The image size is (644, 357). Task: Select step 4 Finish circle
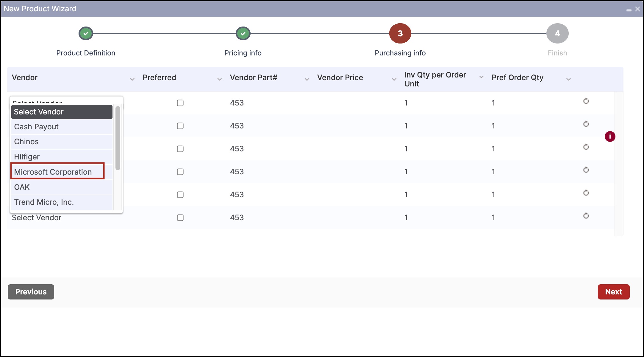(x=557, y=33)
